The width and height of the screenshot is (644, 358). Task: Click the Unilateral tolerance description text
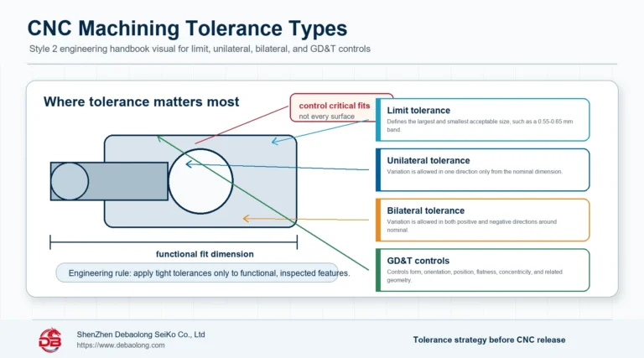pos(475,172)
